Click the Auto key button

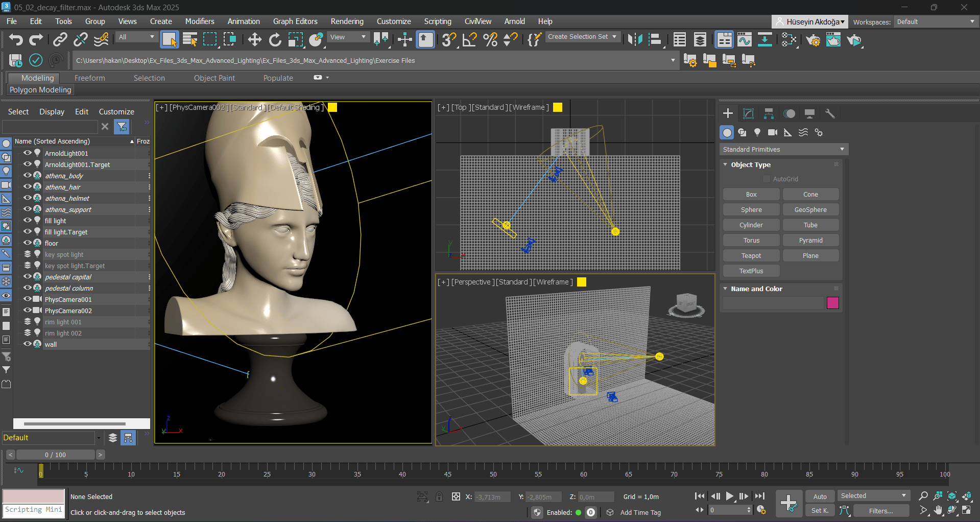click(x=820, y=496)
